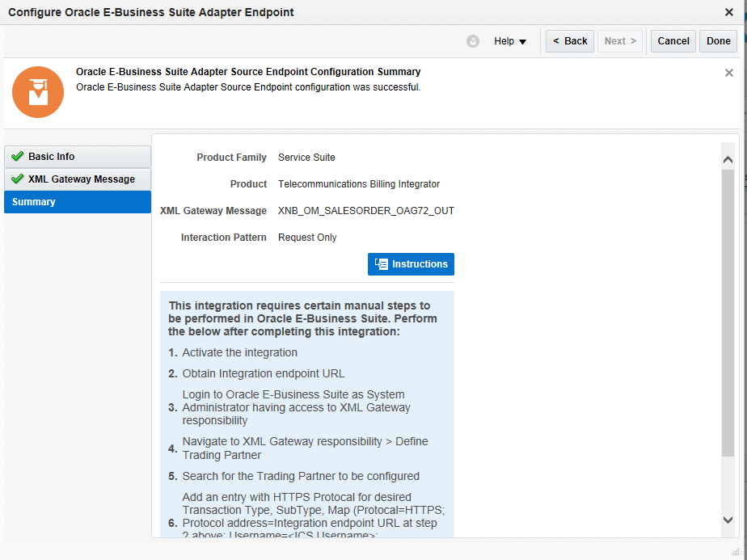The width and height of the screenshot is (747, 560).
Task: Close the Configure Oracle E-Business Suite dialog
Action: tap(729, 12)
